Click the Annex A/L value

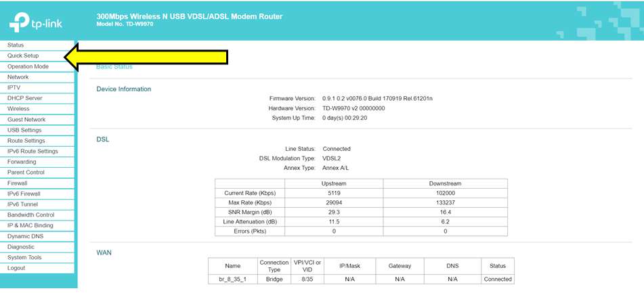point(336,168)
